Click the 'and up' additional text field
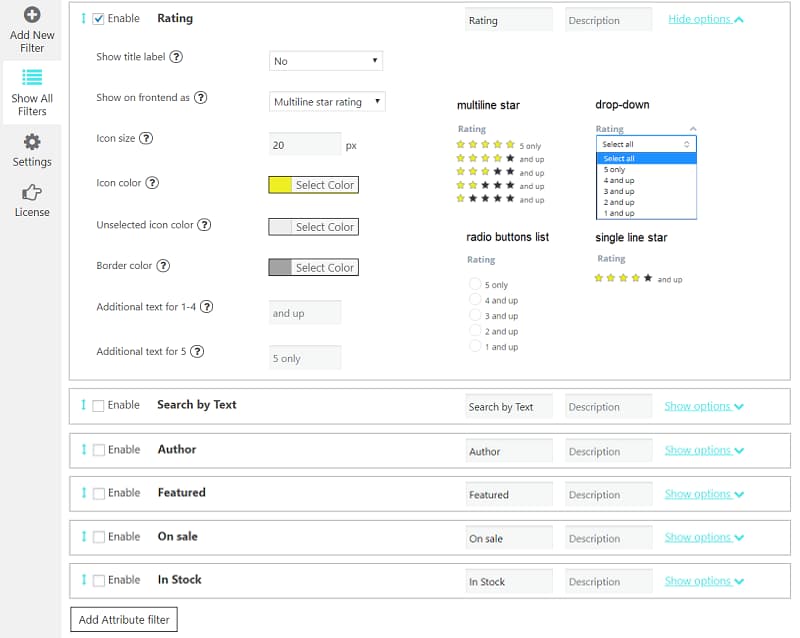This screenshot has height=638, width=800. 305,312
